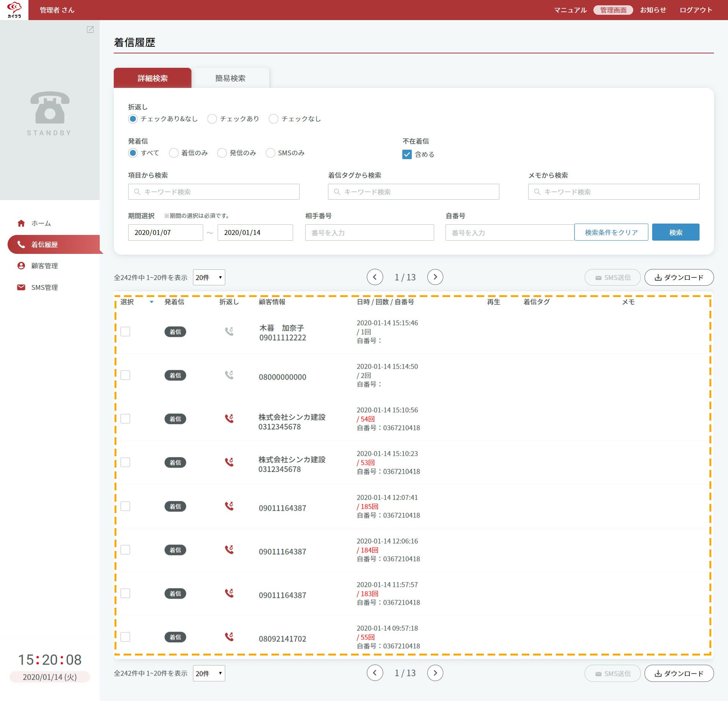Focus メモから検索 keyword field

(x=614, y=192)
